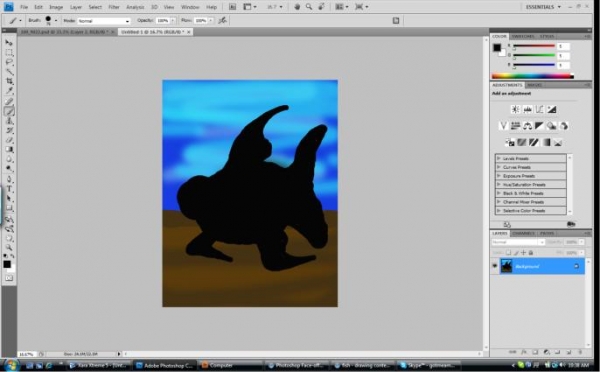
Task: Select the Pen tool
Action: pos(9,179)
